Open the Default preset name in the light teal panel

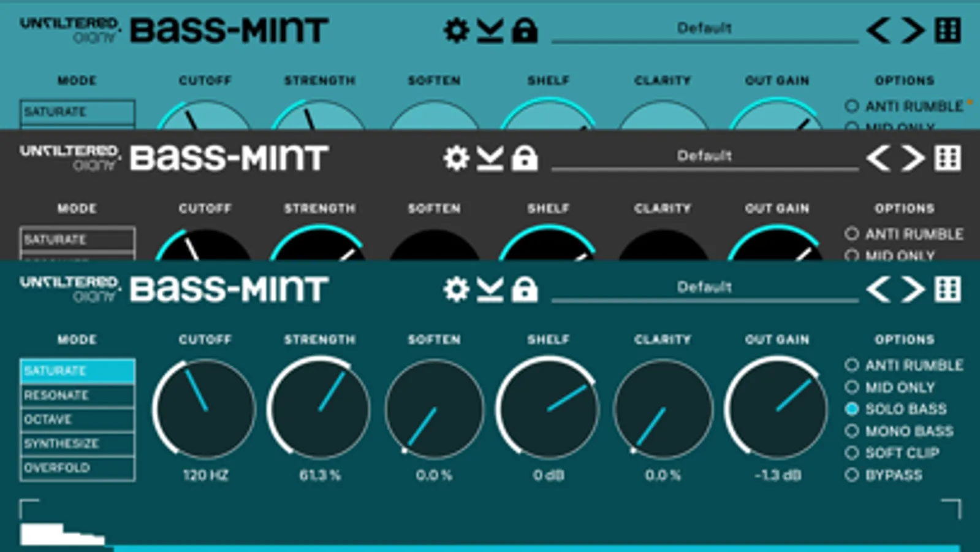[x=704, y=28]
